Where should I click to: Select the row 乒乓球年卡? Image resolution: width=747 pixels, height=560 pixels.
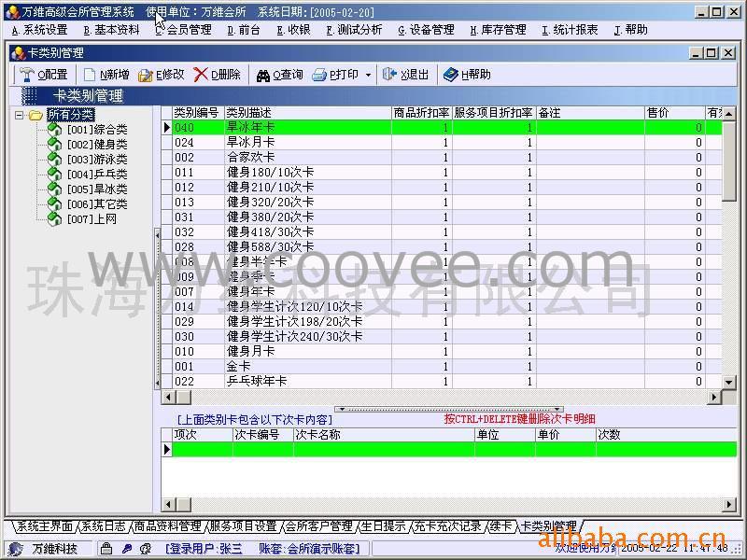coord(442,382)
